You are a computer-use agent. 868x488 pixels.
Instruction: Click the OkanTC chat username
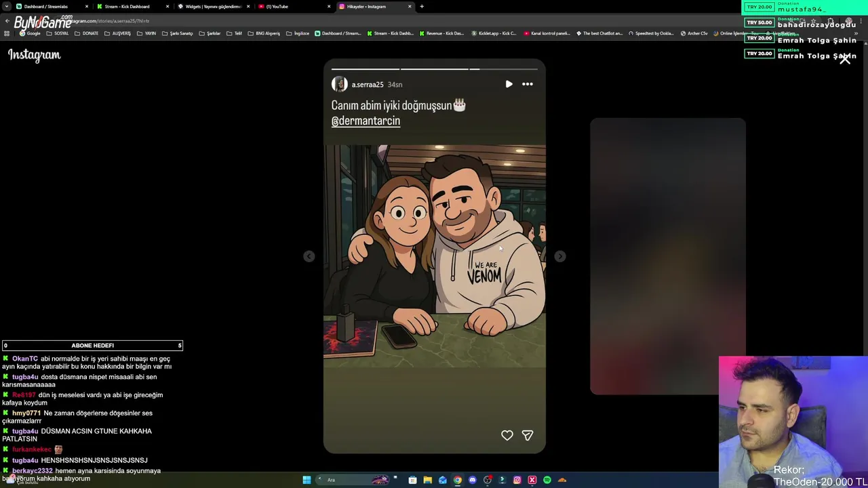click(x=25, y=359)
